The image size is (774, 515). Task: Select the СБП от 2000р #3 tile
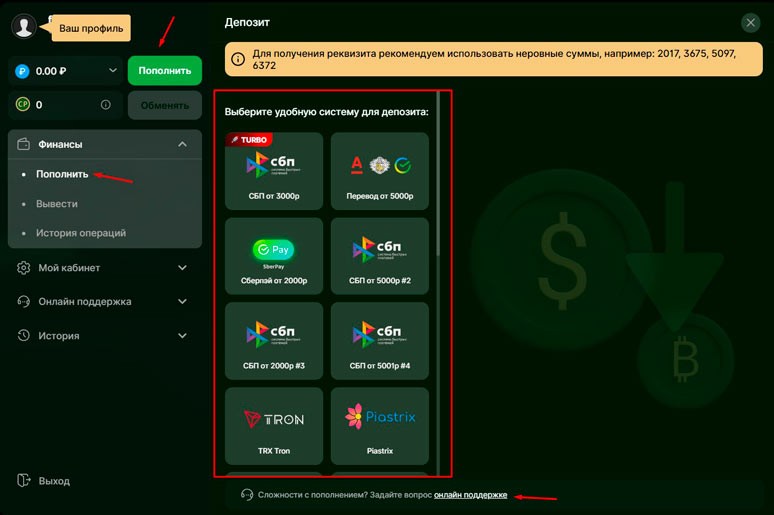tap(274, 340)
